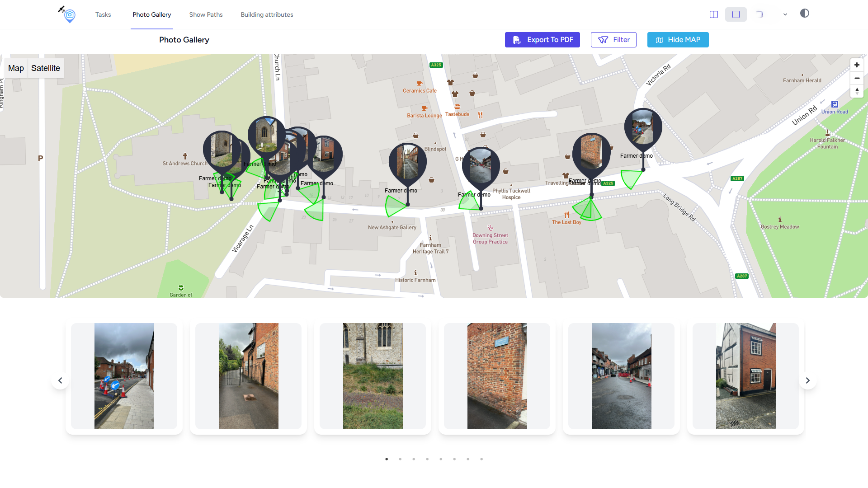
Task: Open the Tasks tab
Action: point(103,14)
